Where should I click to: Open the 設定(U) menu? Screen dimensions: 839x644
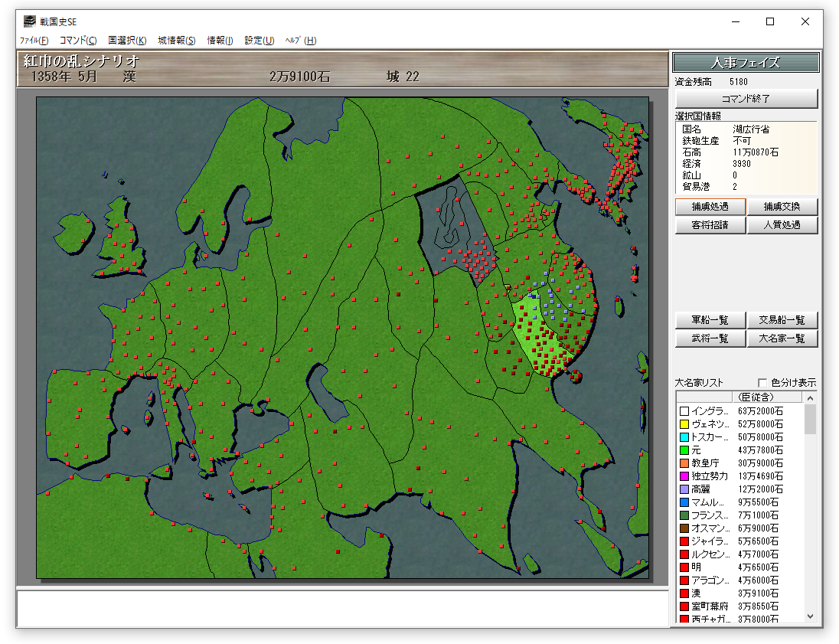click(x=259, y=41)
